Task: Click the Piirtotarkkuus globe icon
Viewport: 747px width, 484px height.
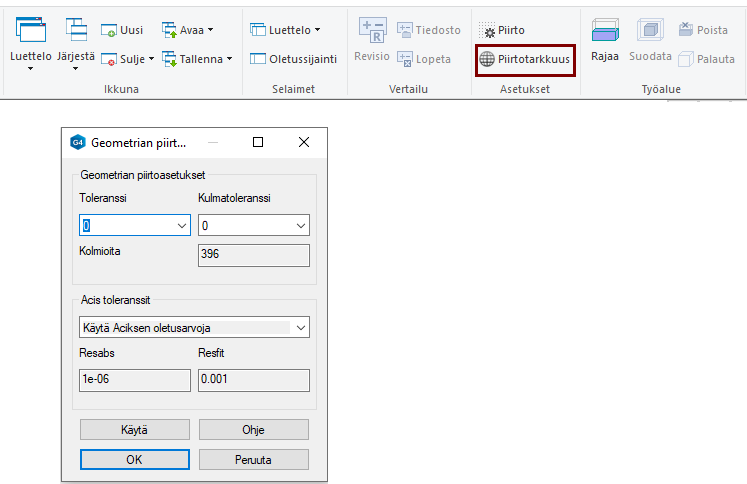Action: (x=487, y=59)
